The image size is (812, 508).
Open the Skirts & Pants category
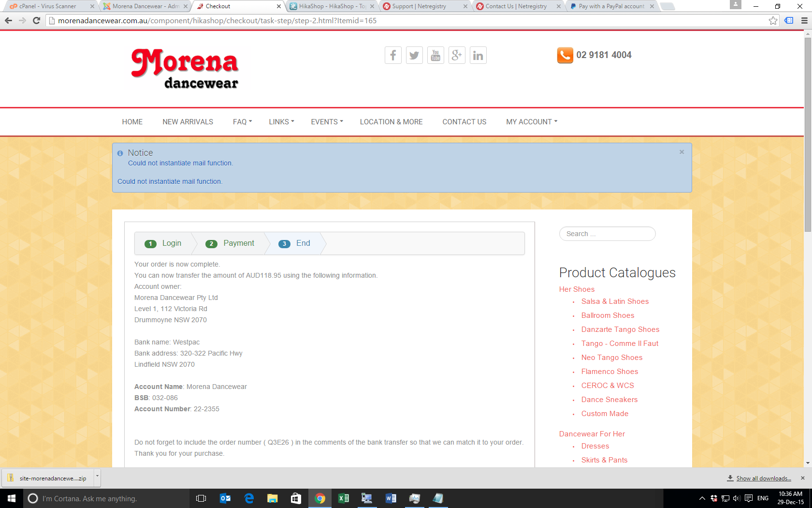(x=604, y=460)
